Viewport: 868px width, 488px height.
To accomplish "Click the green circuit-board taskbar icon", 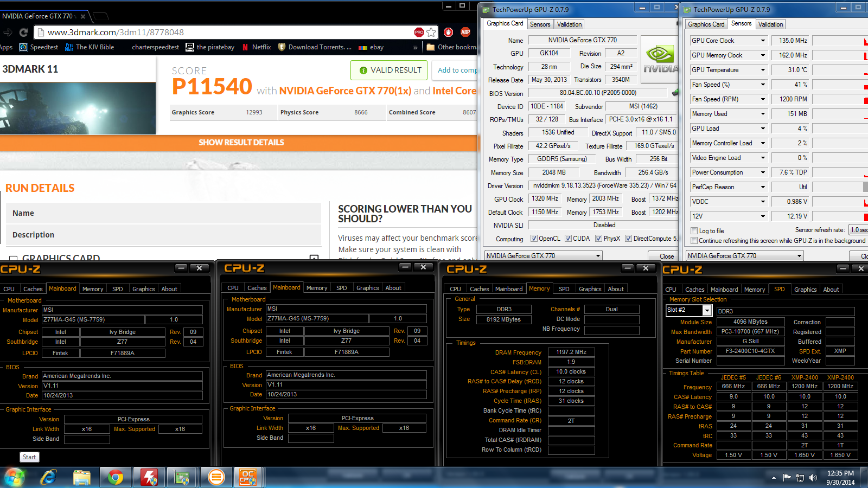I will [182, 478].
